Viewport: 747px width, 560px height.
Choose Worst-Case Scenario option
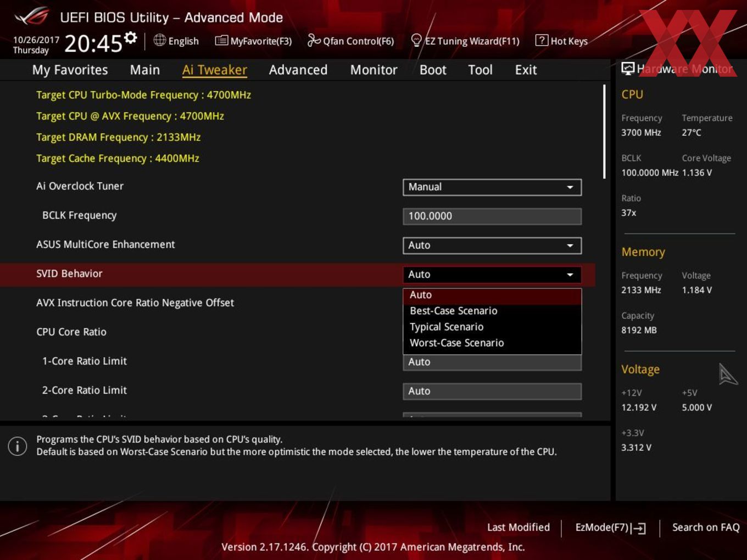[492, 343]
